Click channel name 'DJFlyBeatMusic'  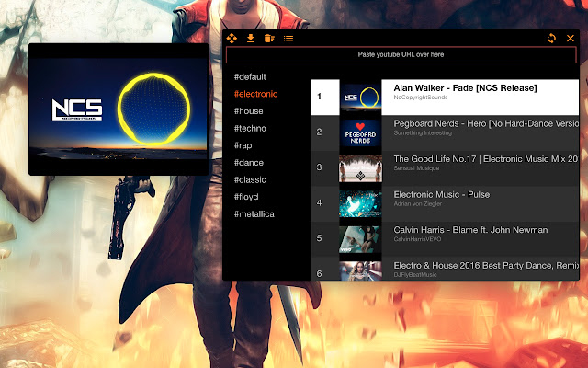[x=415, y=275]
